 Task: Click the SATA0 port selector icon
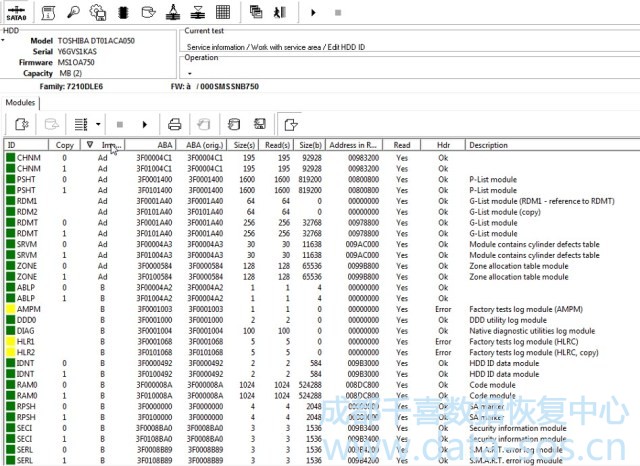(15, 12)
